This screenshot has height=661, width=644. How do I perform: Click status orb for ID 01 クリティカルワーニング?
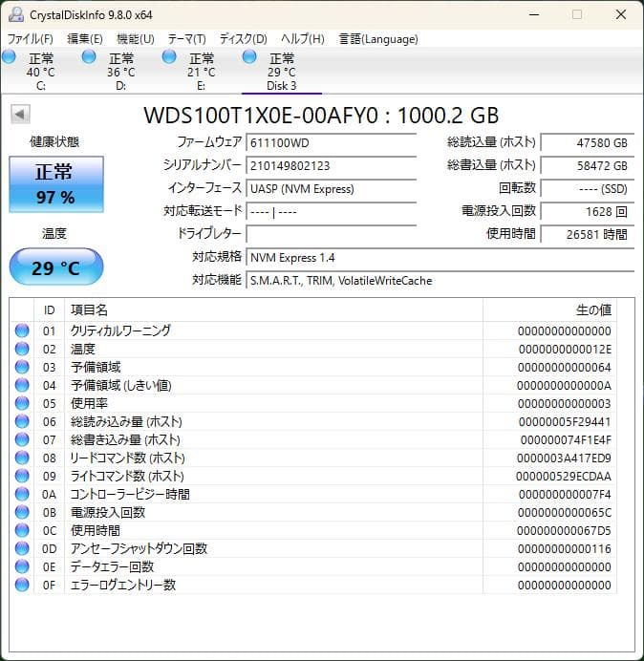22,330
